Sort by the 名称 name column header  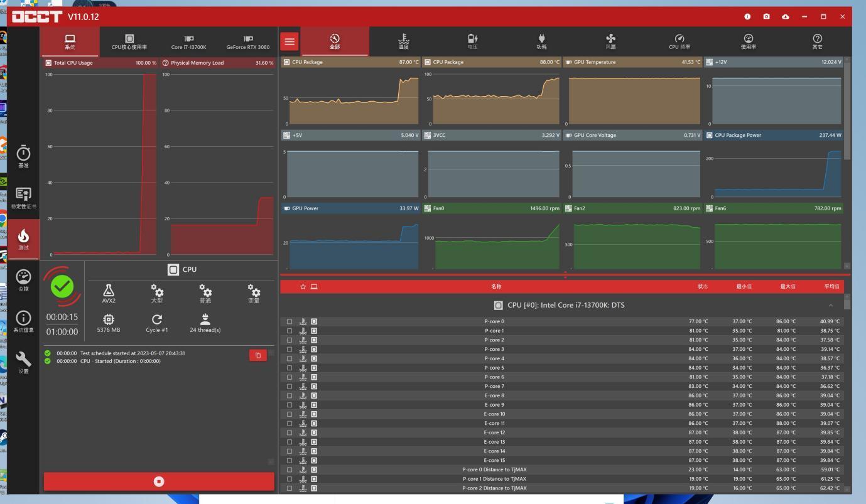point(496,287)
